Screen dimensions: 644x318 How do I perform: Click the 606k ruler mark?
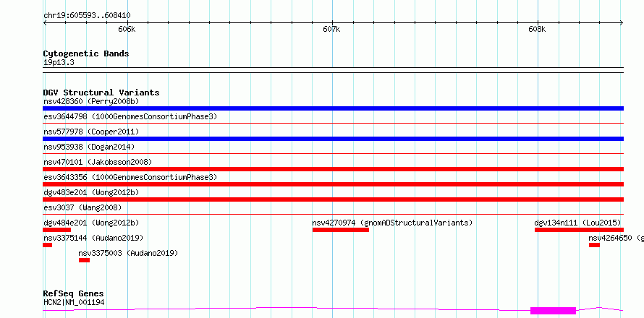coord(127,29)
